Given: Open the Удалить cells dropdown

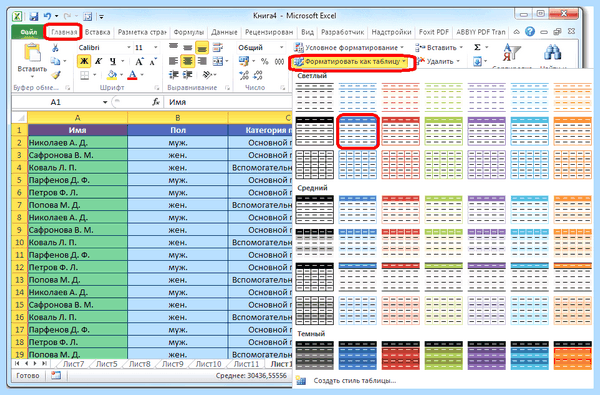Looking at the screenshot, I should [438, 61].
